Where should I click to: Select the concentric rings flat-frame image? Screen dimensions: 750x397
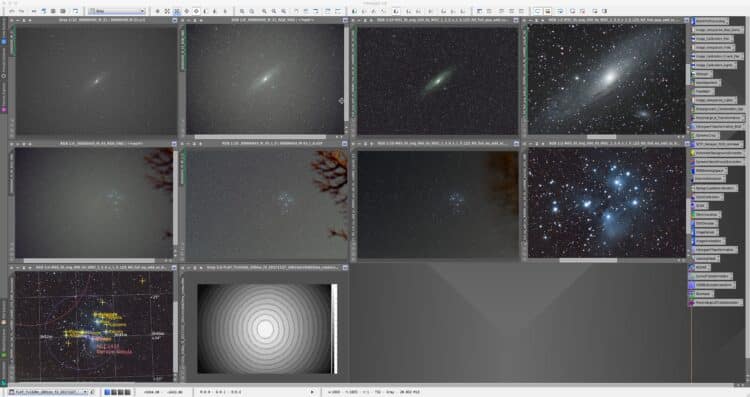pyautogui.click(x=265, y=329)
